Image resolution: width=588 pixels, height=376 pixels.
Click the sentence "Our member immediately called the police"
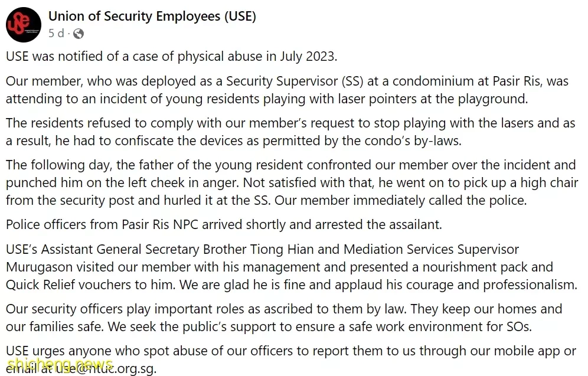coord(399,201)
